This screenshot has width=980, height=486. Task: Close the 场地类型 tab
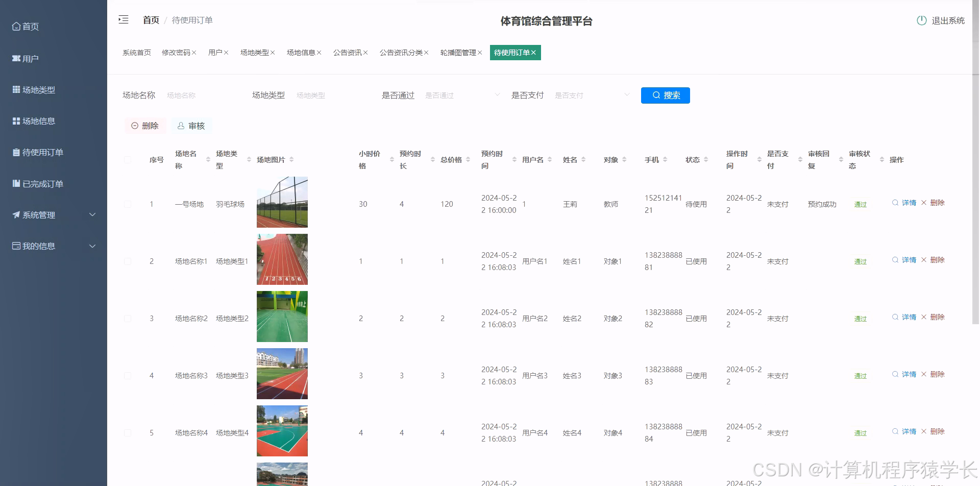(273, 53)
